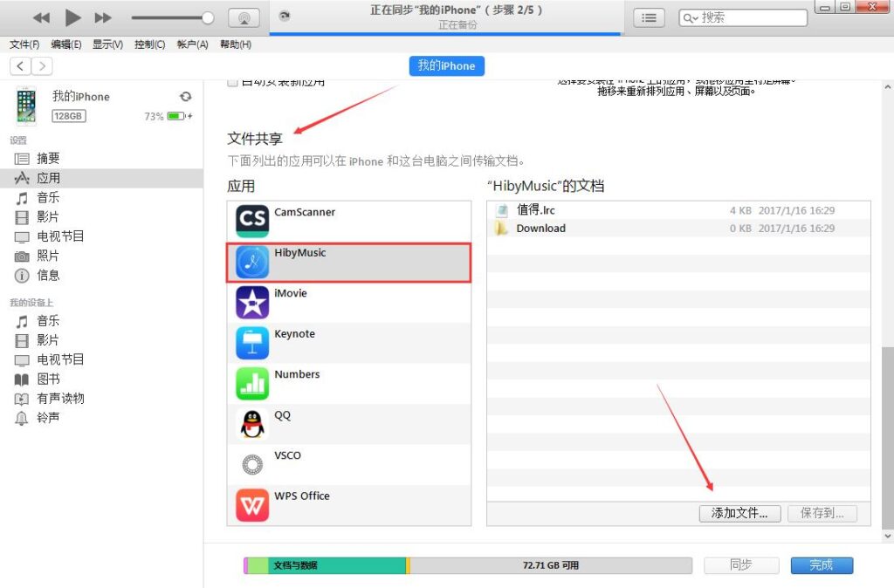Adjust the volume slider knob
Viewport: 894px width, 588px height.
pos(208,17)
